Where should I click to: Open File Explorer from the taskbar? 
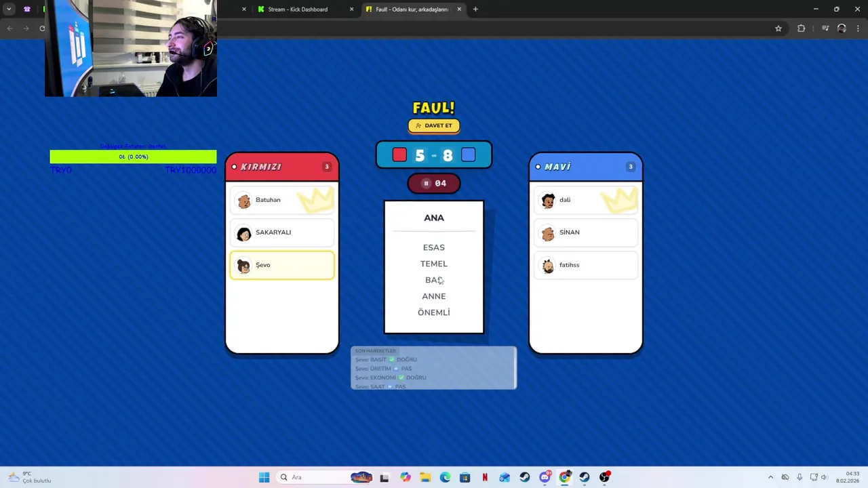[425, 477]
